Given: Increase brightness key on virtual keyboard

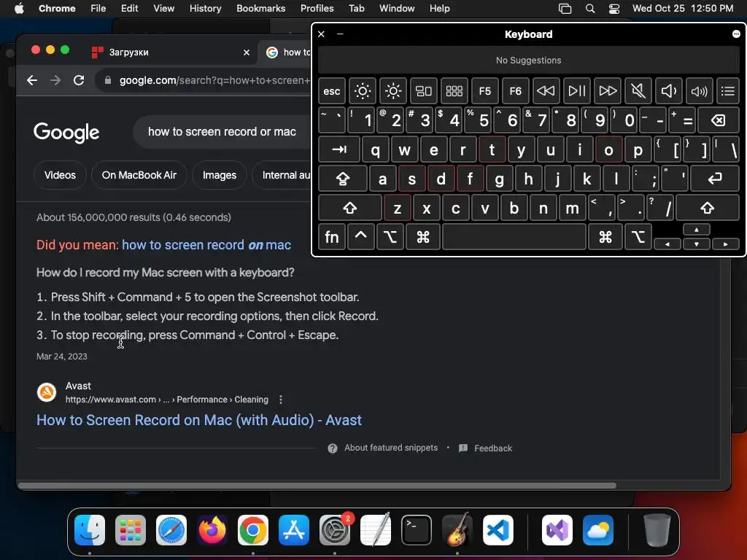Looking at the screenshot, I should (x=393, y=91).
